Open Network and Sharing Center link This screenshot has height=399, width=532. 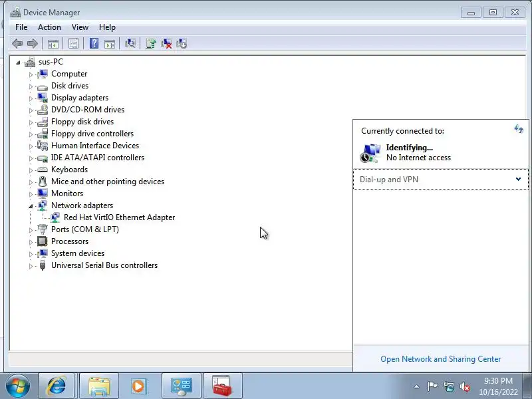pyautogui.click(x=440, y=359)
